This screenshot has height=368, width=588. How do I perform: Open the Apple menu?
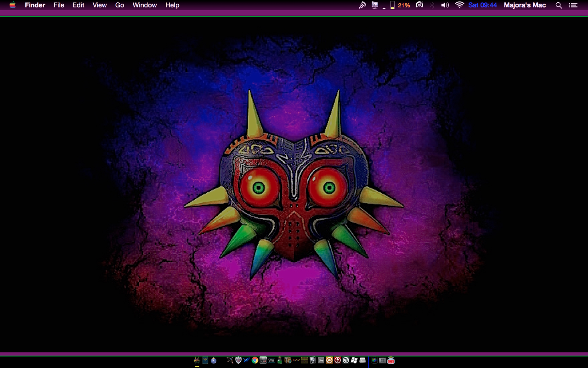[x=12, y=5]
